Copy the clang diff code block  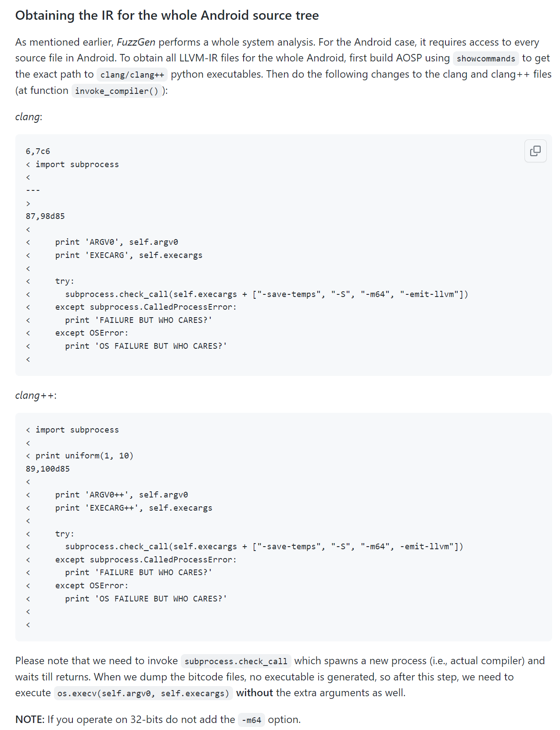(535, 151)
